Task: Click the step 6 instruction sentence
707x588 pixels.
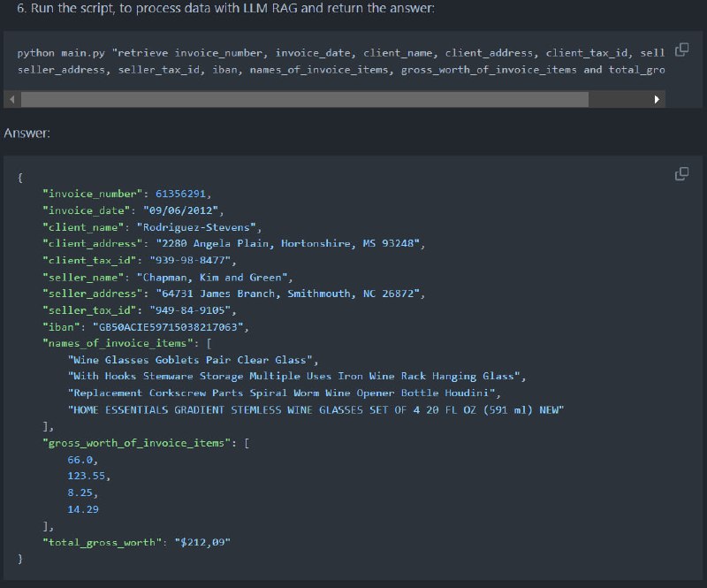Action: pyautogui.click(x=226, y=8)
